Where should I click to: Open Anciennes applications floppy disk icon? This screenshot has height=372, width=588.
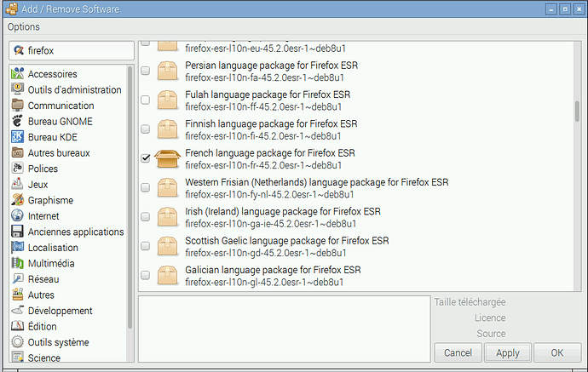pyautogui.click(x=17, y=232)
